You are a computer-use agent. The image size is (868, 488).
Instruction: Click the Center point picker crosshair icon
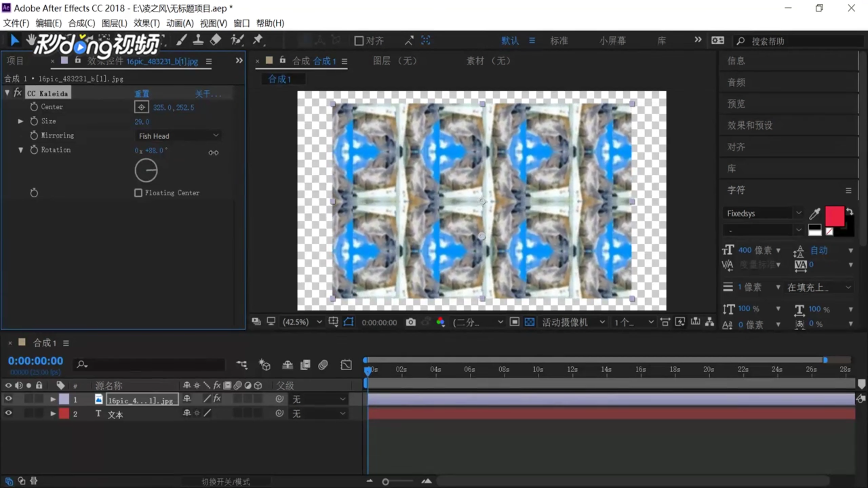point(142,107)
